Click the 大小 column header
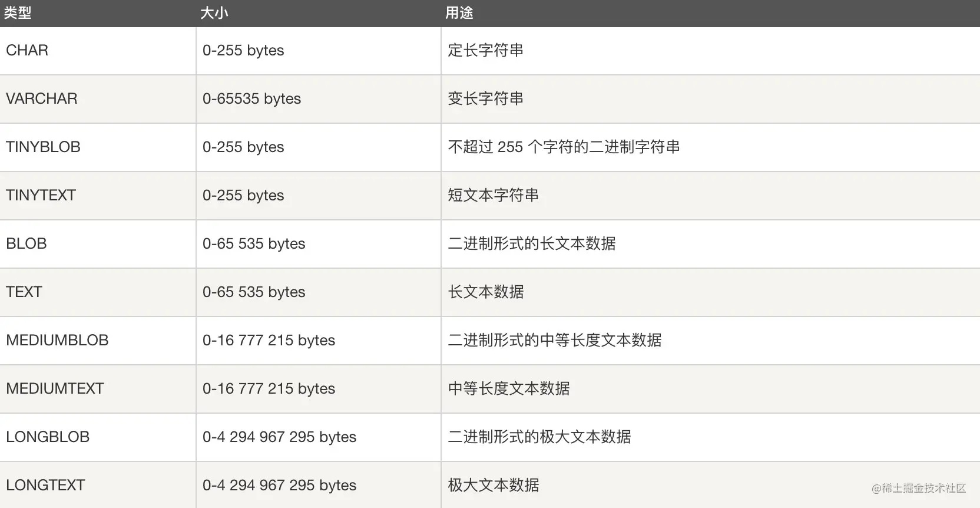980x508 pixels. [214, 13]
